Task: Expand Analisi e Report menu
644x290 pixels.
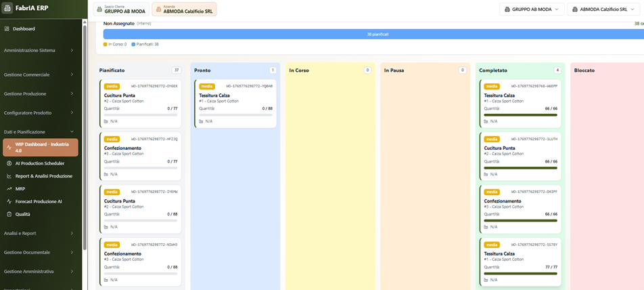Action: 39,233
